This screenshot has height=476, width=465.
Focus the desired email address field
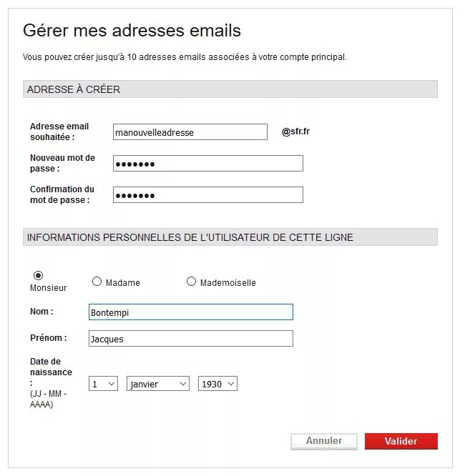point(190,132)
